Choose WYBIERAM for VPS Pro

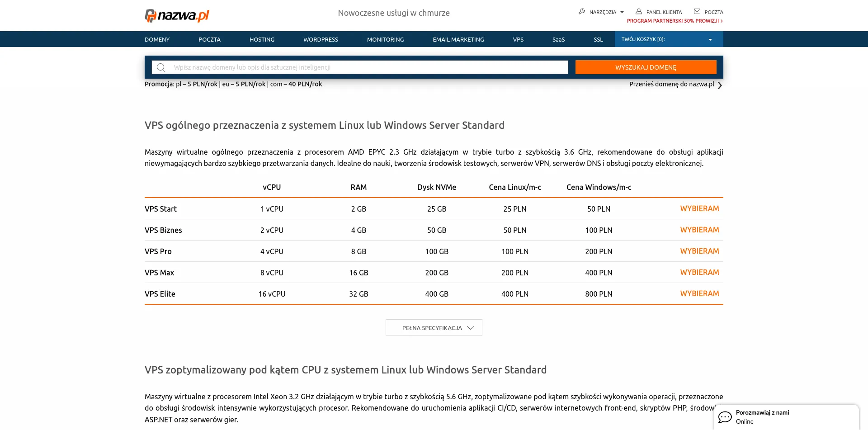tap(700, 251)
